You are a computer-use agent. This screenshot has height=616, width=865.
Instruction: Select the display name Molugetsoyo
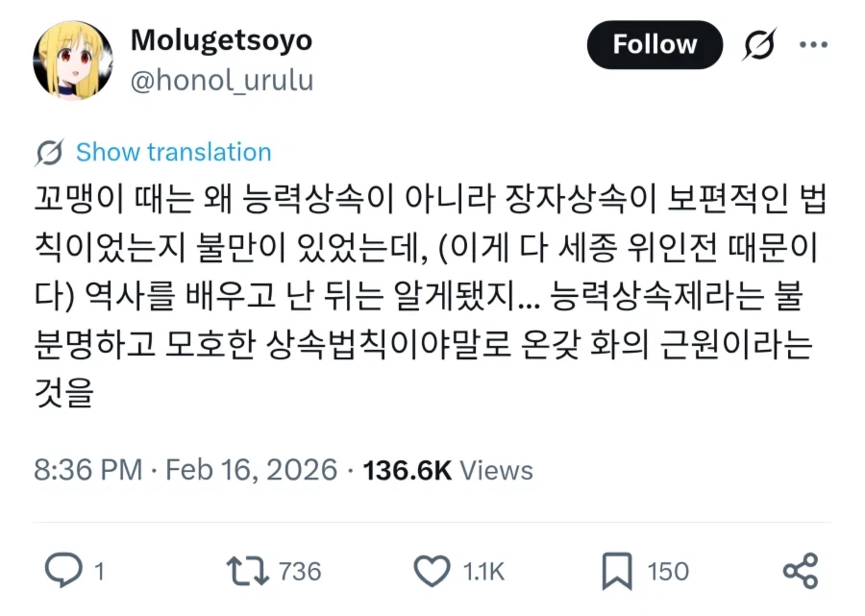(x=221, y=39)
